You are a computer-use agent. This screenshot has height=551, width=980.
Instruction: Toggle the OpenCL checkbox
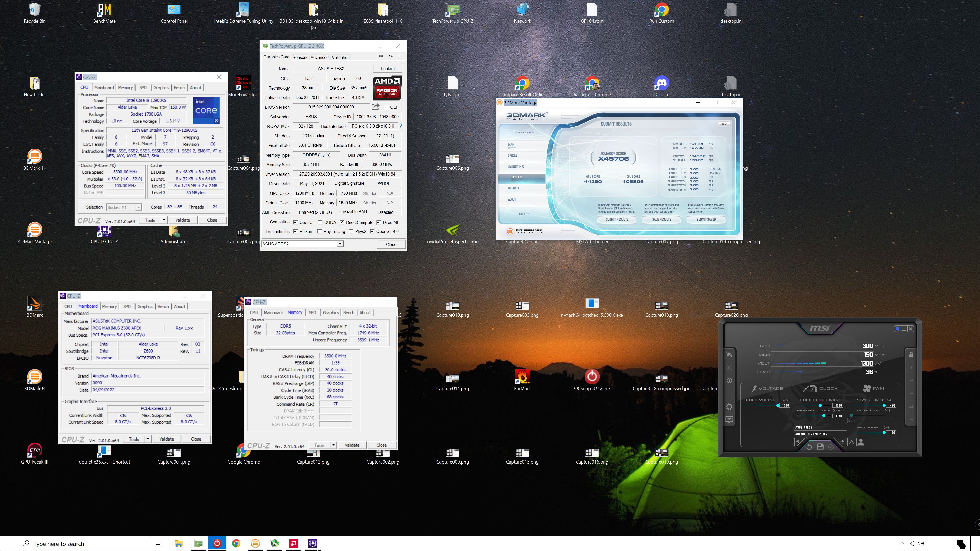pyautogui.click(x=295, y=222)
